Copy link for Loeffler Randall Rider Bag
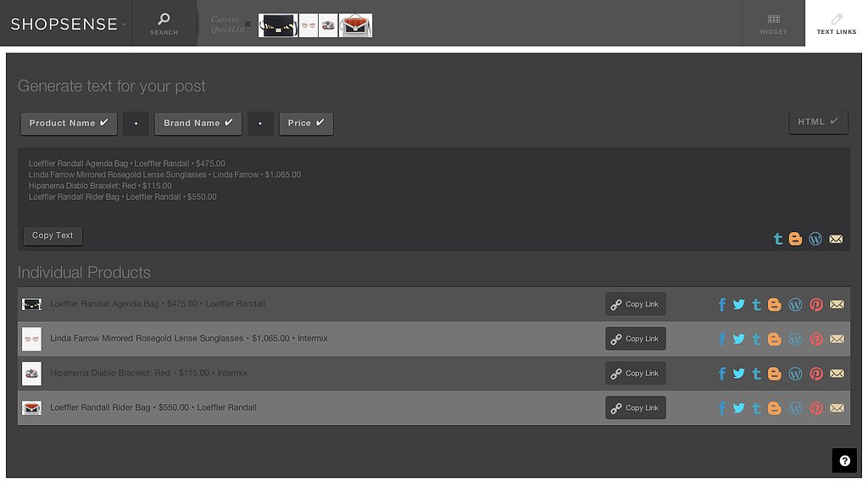The height and width of the screenshot is (482, 868). 636,407
